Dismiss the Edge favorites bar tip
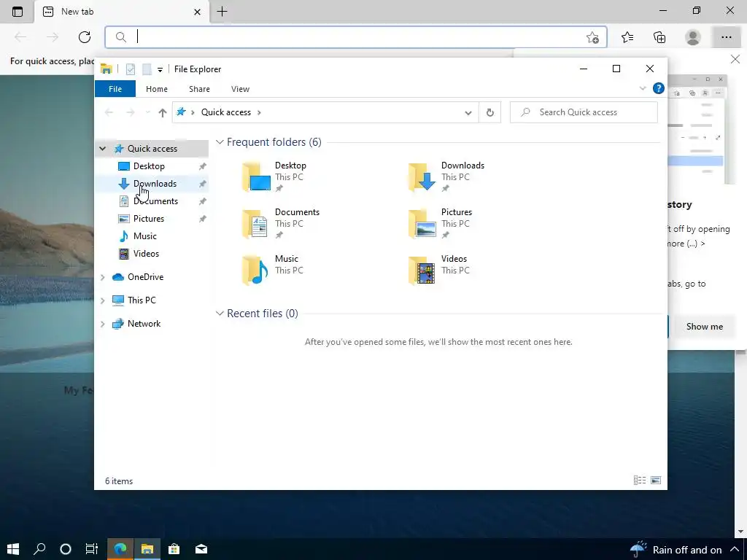 coord(735,59)
